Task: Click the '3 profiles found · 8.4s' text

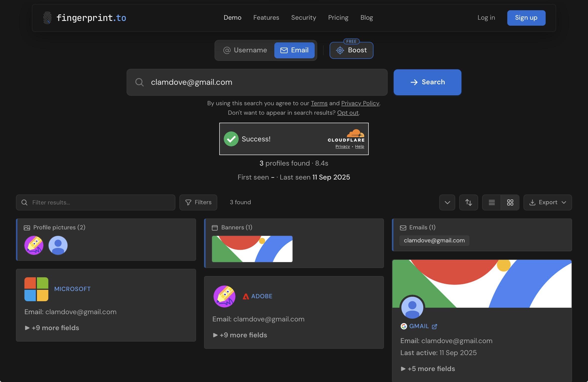Action: (294, 163)
